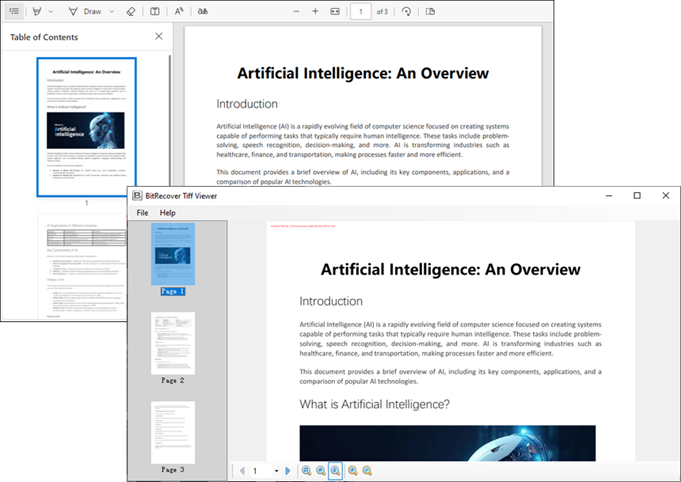Close the Table of Contents panel
Screen dimensions: 681x482
159,36
